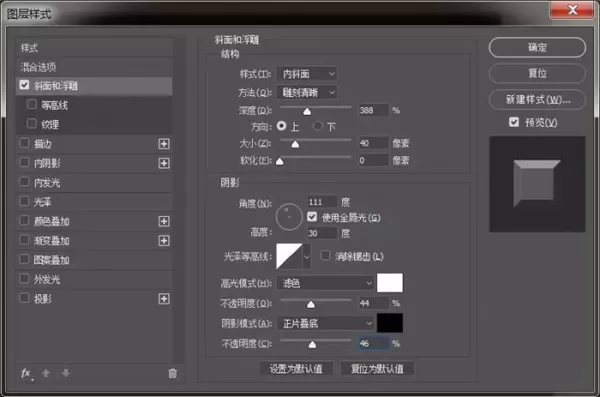The width and height of the screenshot is (600, 397).
Task: Click the plus icon beside 描边
Action: coord(164,144)
